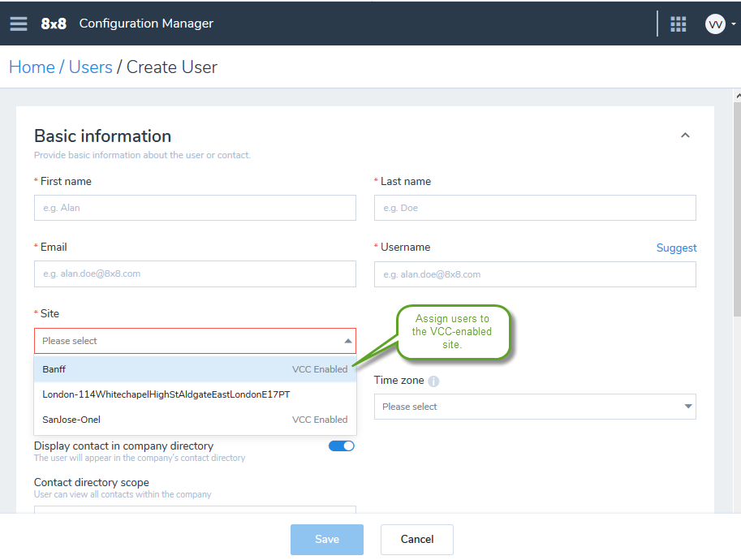Open the application grid launcher

click(679, 24)
